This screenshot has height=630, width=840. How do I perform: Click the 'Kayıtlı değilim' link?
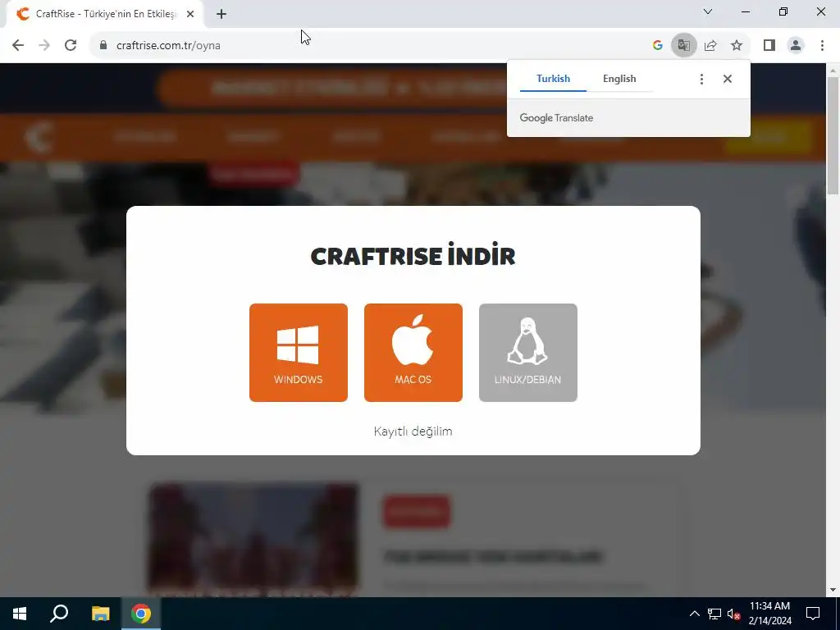point(413,431)
